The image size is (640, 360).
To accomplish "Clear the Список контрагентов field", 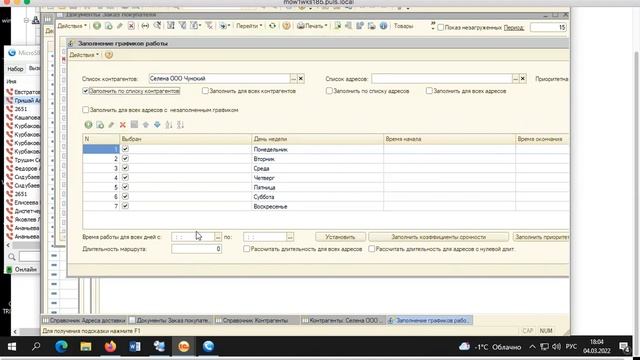I will pos(301,78).
